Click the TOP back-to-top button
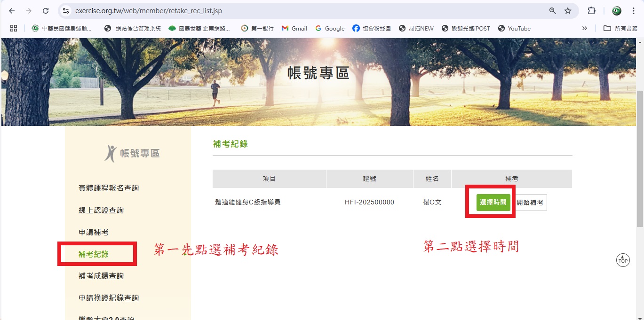The height and width of the screenshot is (320, 644). tap(623, 260)
